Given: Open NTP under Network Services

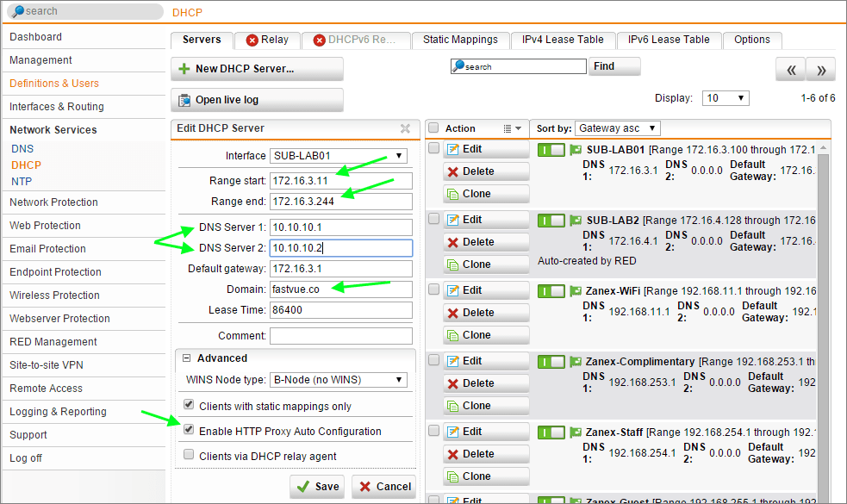Looking at the screenshot, I should (x=22, y=182).
